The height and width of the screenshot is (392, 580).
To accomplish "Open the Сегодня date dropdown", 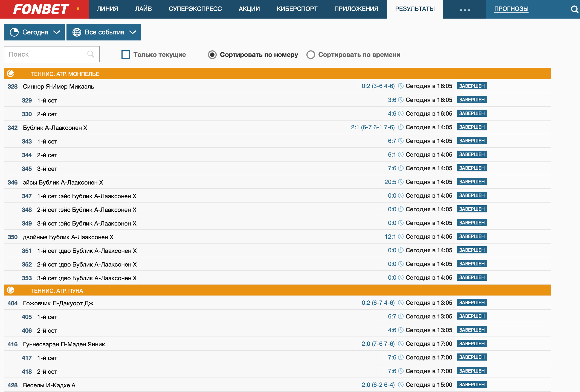I will click(34, 32).
